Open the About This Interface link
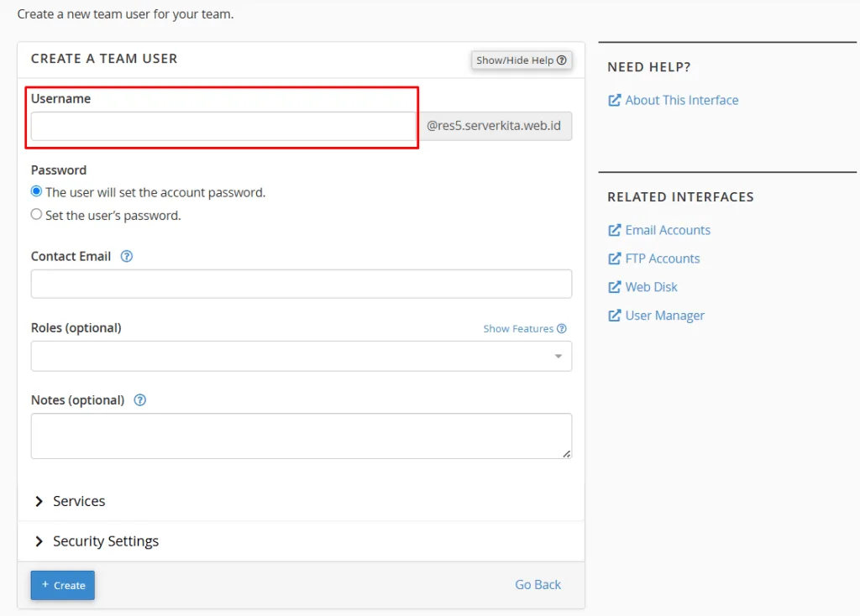Screen dimensions: 860x616 click(681, 101)
